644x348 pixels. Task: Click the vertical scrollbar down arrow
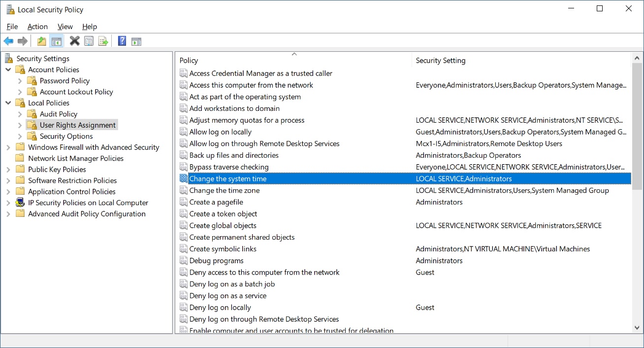(x=637, y=327)
